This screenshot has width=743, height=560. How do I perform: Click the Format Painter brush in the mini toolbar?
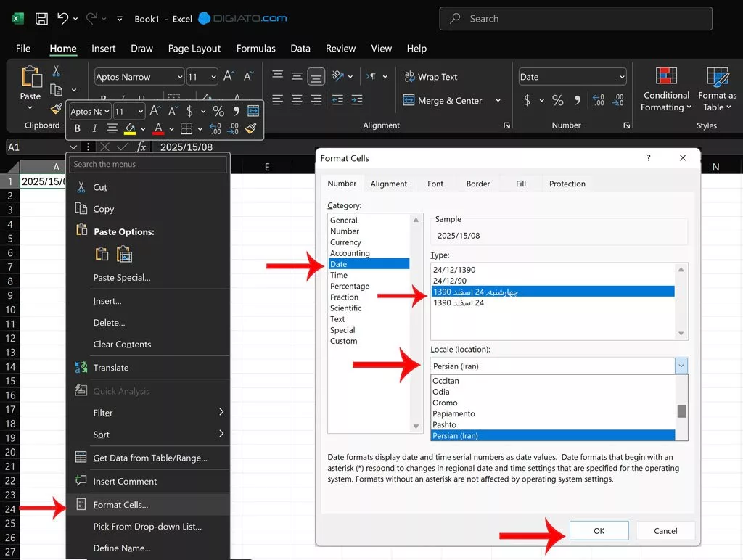click(x=250, y=129)
